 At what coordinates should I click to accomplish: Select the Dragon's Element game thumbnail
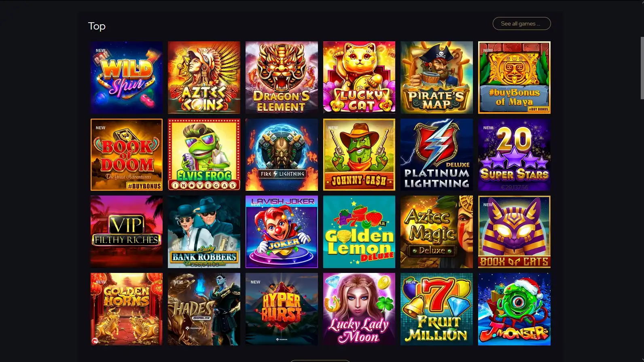[282, 77]
